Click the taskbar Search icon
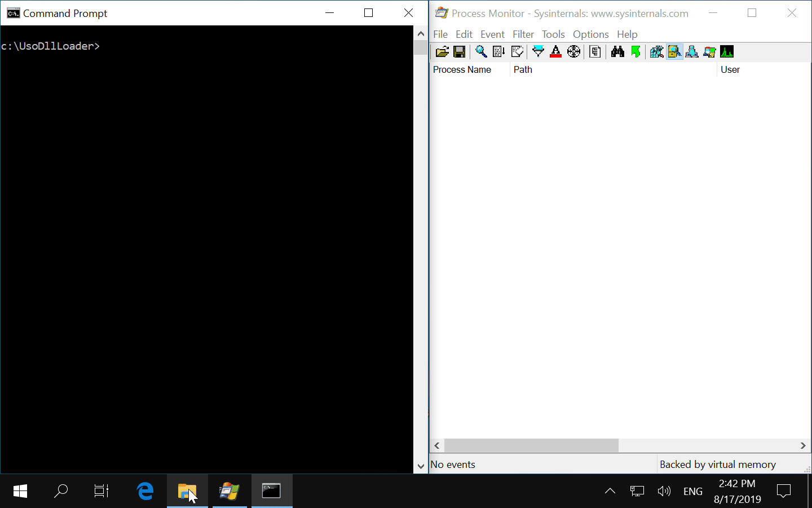The height and width of the screenshot is (508, 812). point(61,491)
